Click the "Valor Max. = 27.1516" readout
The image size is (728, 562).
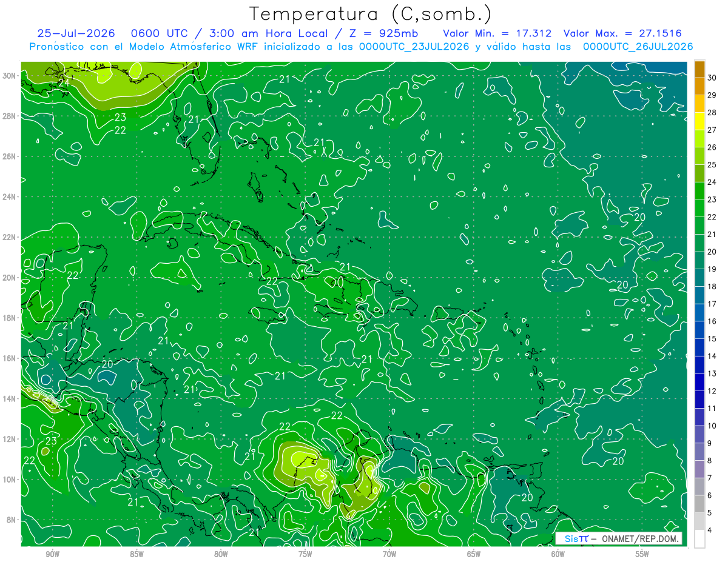coord(622,33)
